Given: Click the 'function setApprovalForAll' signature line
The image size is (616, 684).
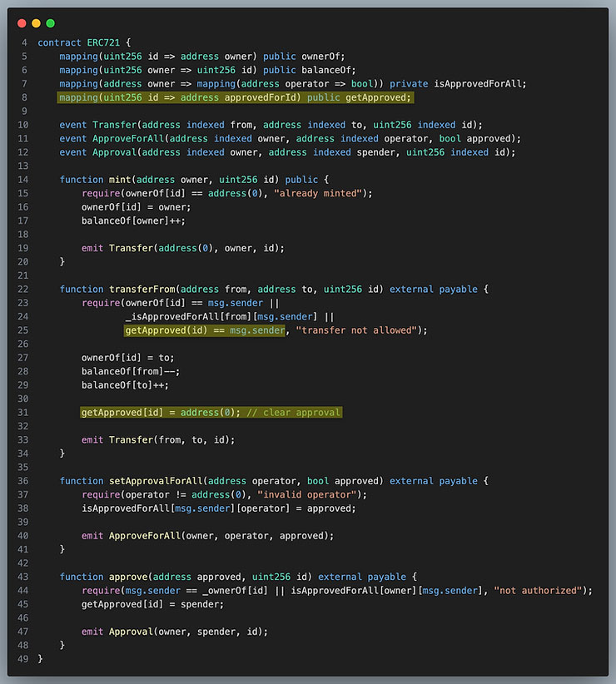Looking at the screenshot, I should (274, 481).
